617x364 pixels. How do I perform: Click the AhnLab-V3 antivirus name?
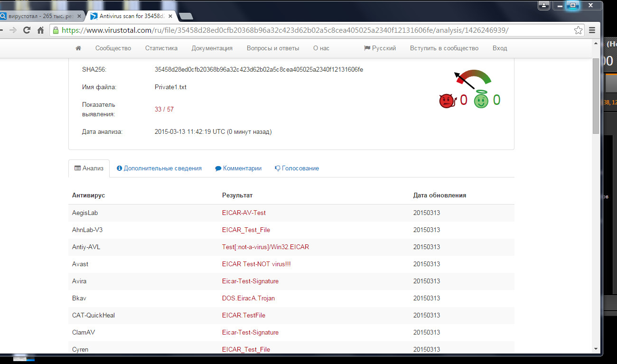(x=87, y=230)
